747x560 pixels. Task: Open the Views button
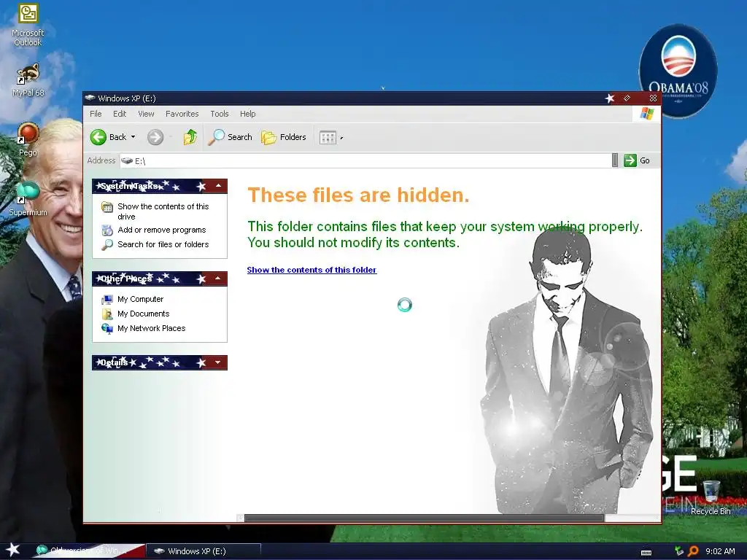pyautogui.click(x=328, y=138)
